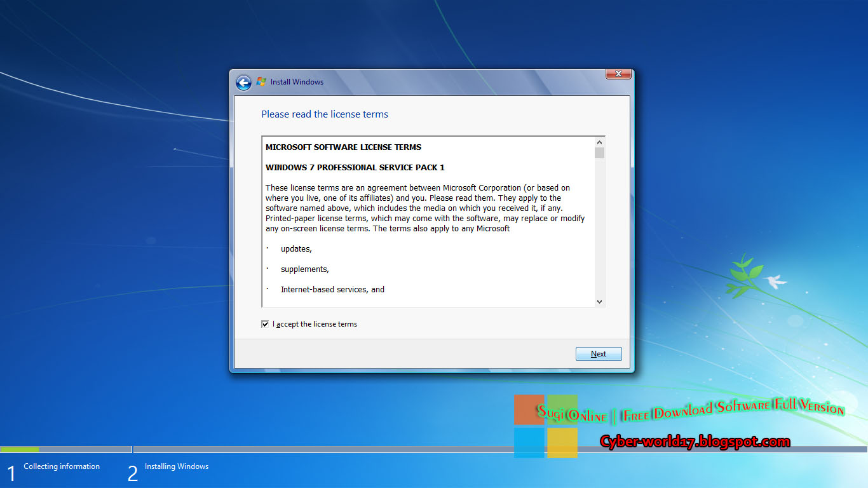Click the red close icon on the wizard
868x488 pixels.
pos(618,73)
